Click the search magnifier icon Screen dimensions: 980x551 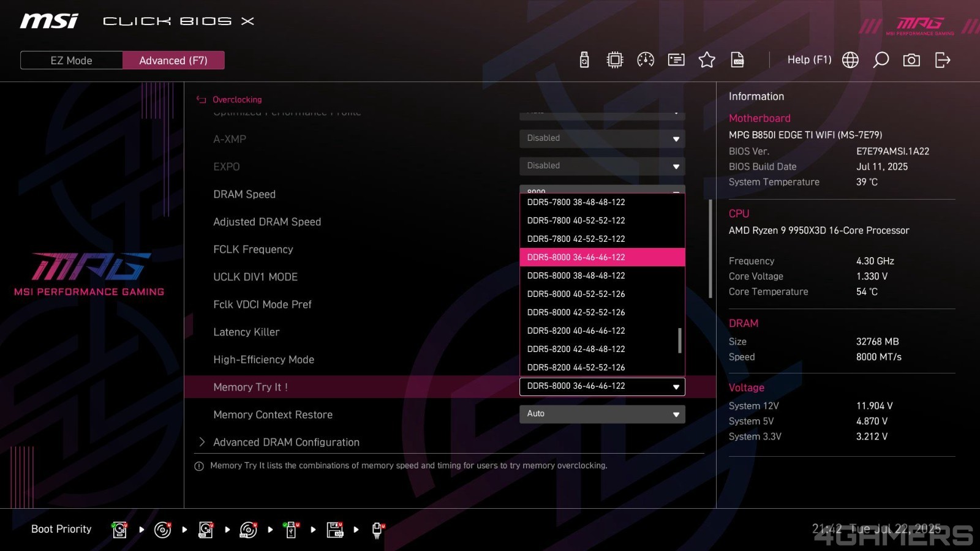881,60
